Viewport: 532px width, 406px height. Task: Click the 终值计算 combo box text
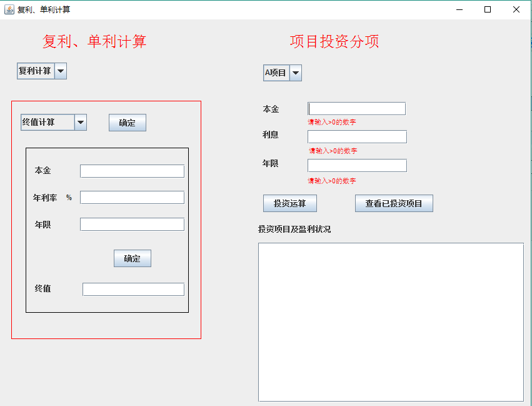click(48, 122)
